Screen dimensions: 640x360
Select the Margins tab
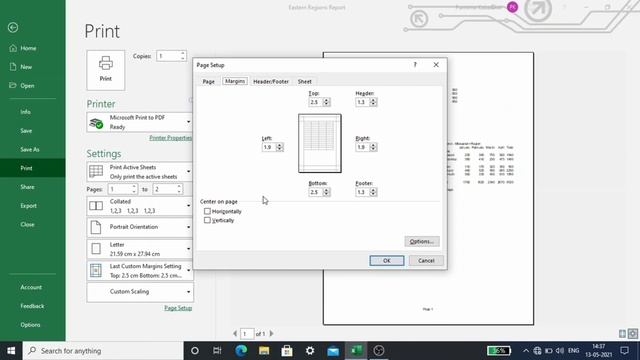[x=235, y=81]
